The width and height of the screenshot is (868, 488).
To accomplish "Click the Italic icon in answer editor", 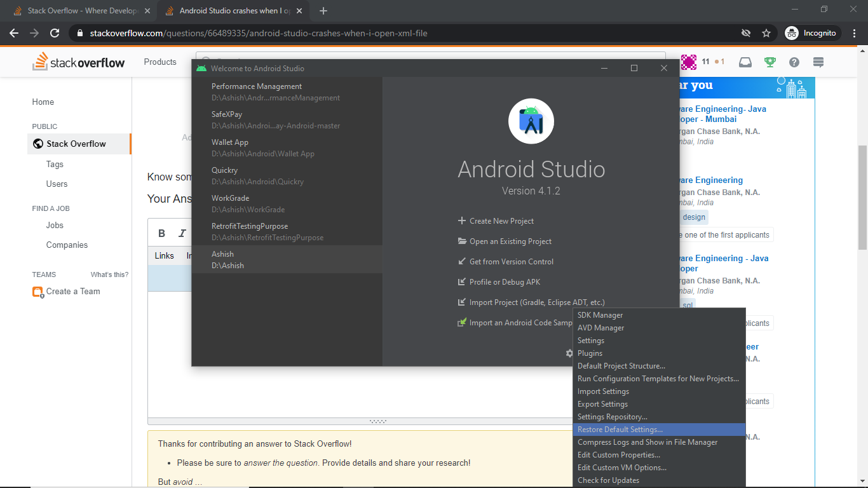I will click(182, 233).
